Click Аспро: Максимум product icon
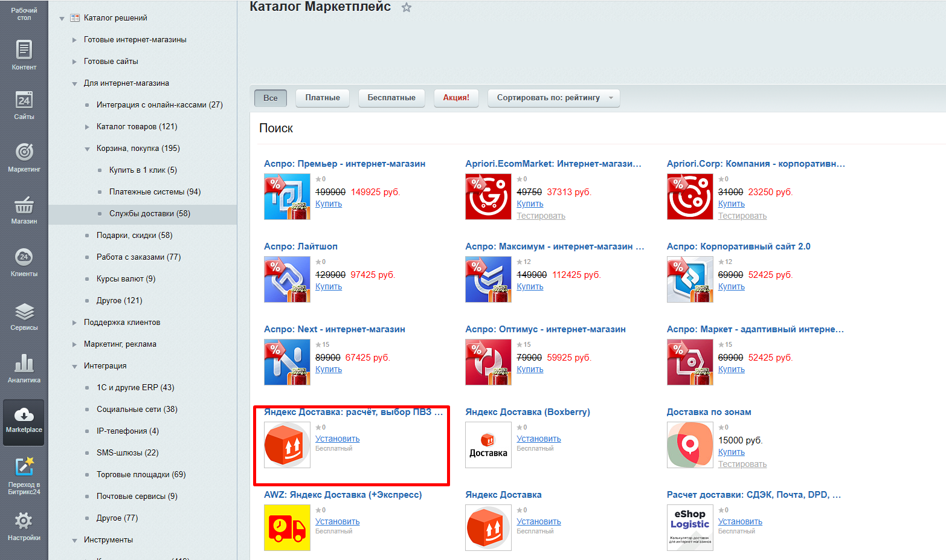The width and height of the screenshot is (946, 560). [488, 279]
